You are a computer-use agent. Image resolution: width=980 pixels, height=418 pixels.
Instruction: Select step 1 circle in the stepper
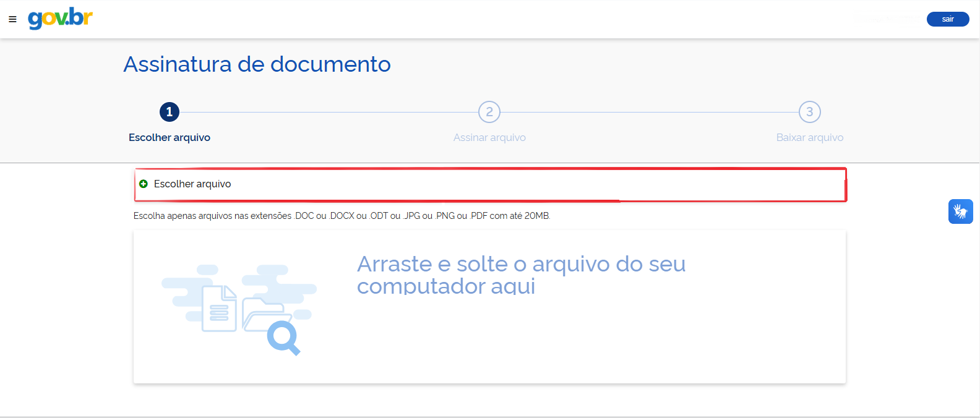point(170,112)
